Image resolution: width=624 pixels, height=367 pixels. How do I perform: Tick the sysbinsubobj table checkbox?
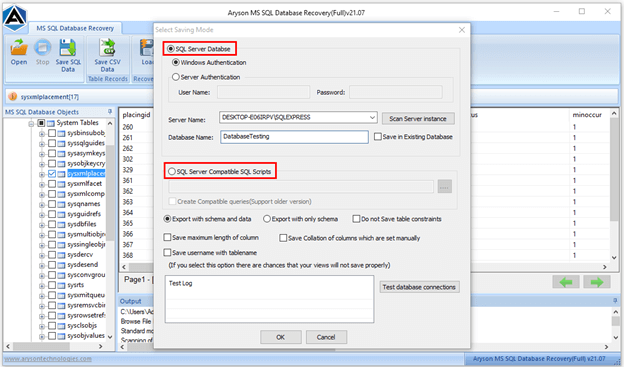pyautogui.click(x=52, y=133)
